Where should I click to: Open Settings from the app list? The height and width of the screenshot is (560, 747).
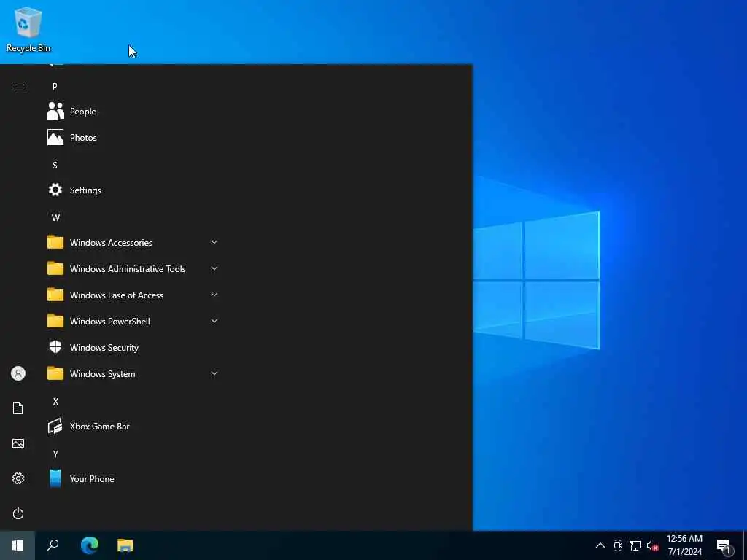pyautogui.click(x=133, y=190)
